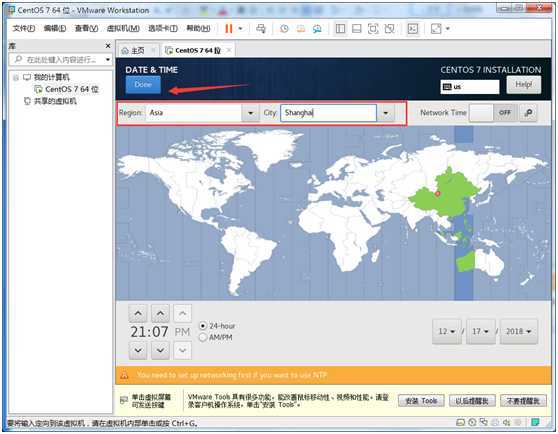Viewport: 558px width, 434px height.
Task: Open the month dropdown showing 12
Action: (447, 332)
